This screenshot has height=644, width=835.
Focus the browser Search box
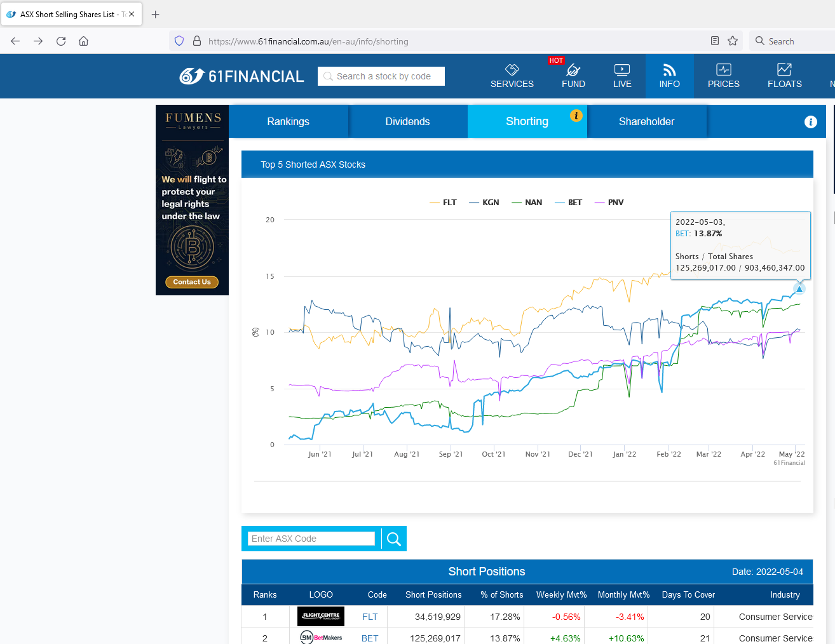click(793, 41)
